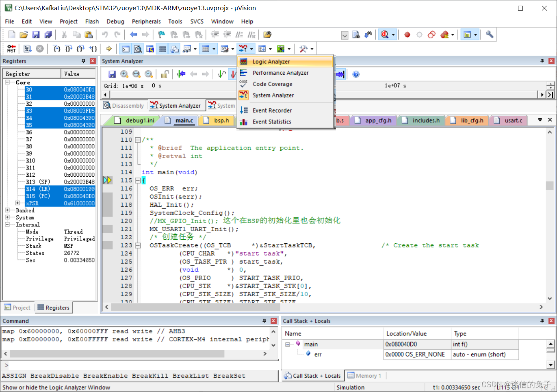Choose Logic Analyzer from the dropdown menu
Viewport: 557px width, 392px height.
[x=285, y=62]
